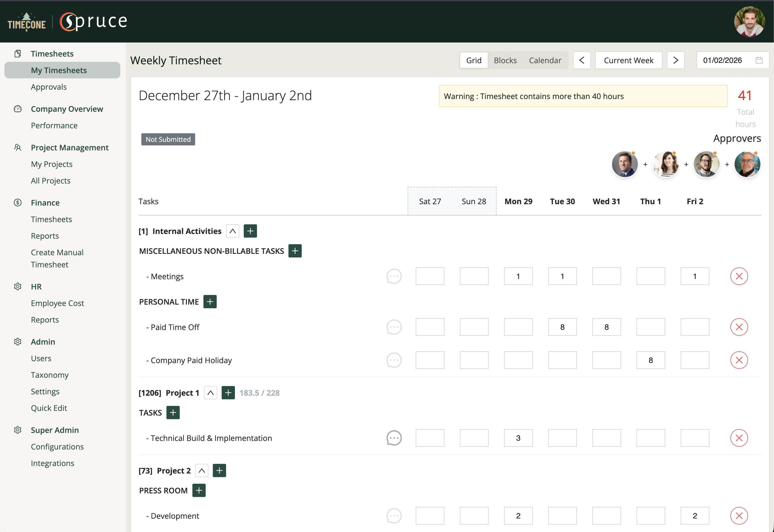The width and height of the screenshot is (774, 532).
Task: Collapse the Internal Activities section
Action: (x=232, y=231)
